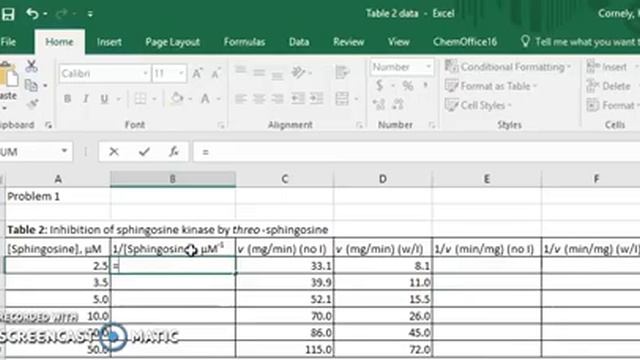This screenshot has height=360, width=640.
Task: Click the Redo arrow icon
Action: click(62, 14)
